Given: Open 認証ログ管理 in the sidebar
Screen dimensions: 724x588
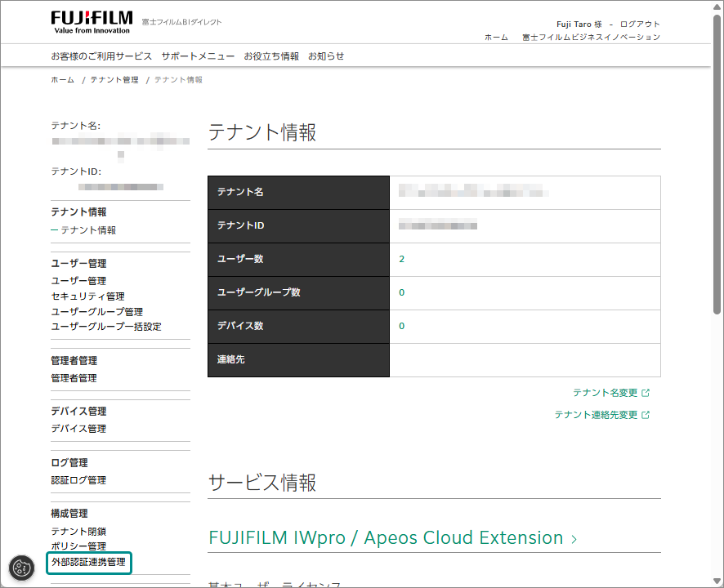Looking at the screenshot, I should pyautogui.click(x=78, y=480).
